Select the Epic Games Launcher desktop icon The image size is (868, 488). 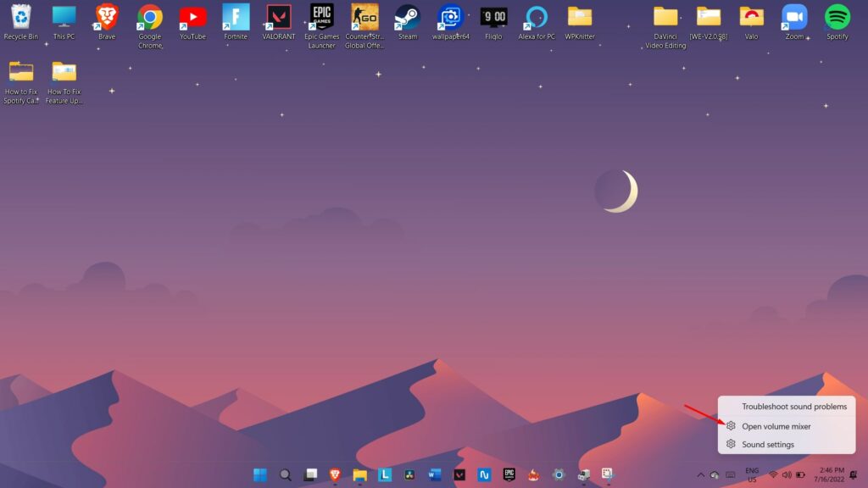pos(321,17)
